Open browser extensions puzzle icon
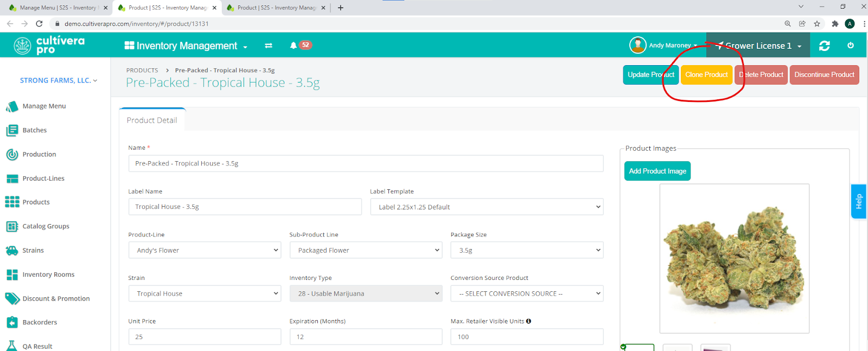The image size is (868, 351). (x=835, y=23)
